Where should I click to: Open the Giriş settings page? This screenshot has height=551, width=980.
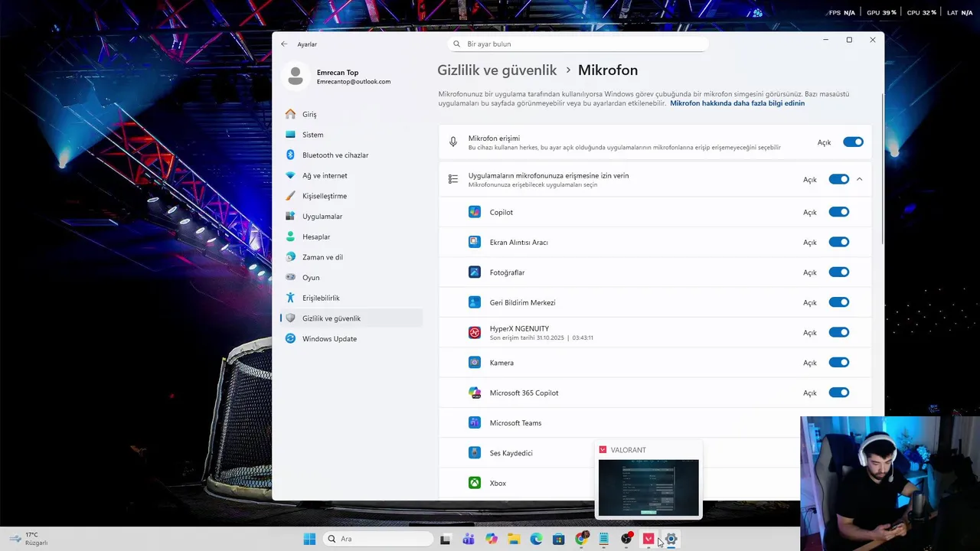tap(351, 114)
